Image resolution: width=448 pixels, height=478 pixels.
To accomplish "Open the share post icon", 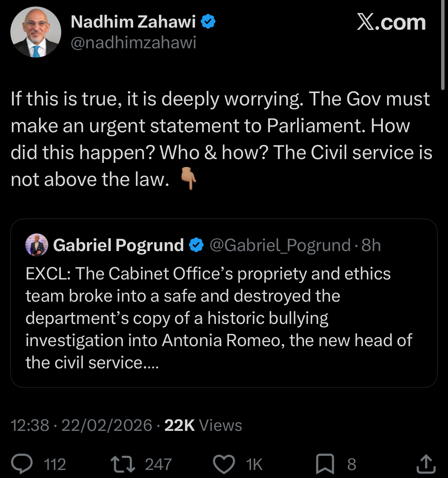I will click(x=426, y=464).
